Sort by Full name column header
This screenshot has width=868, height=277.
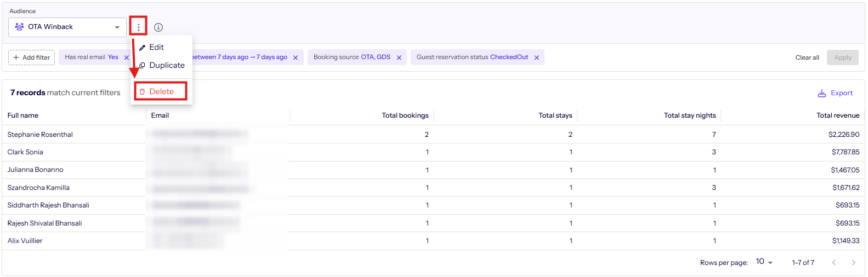point(23,116)
